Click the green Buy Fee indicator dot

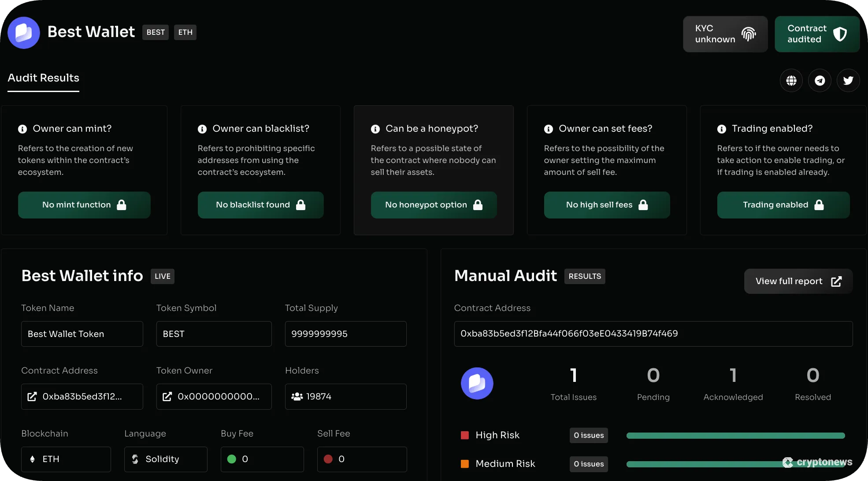point(232,459)
